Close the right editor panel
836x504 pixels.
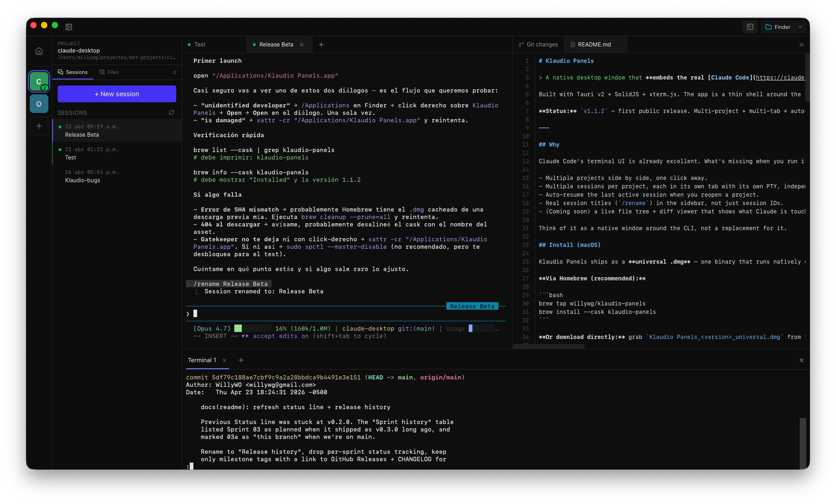pyautogui.click(x=802, y=45)
